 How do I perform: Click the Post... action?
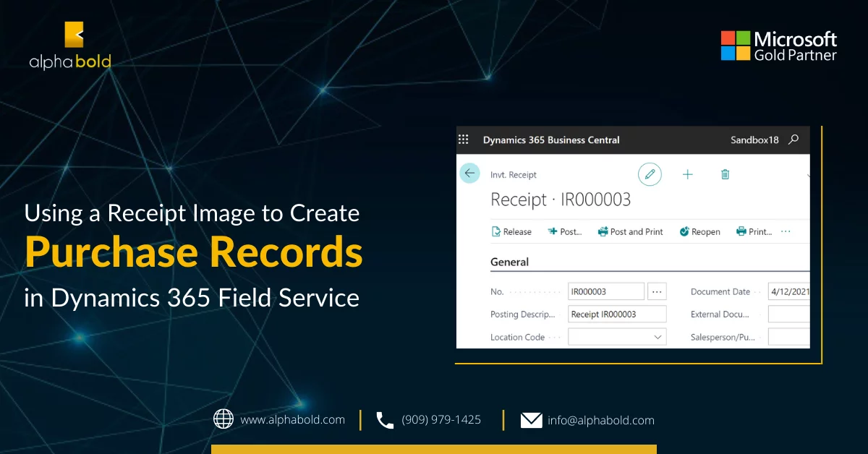click(x=566, y=232)
